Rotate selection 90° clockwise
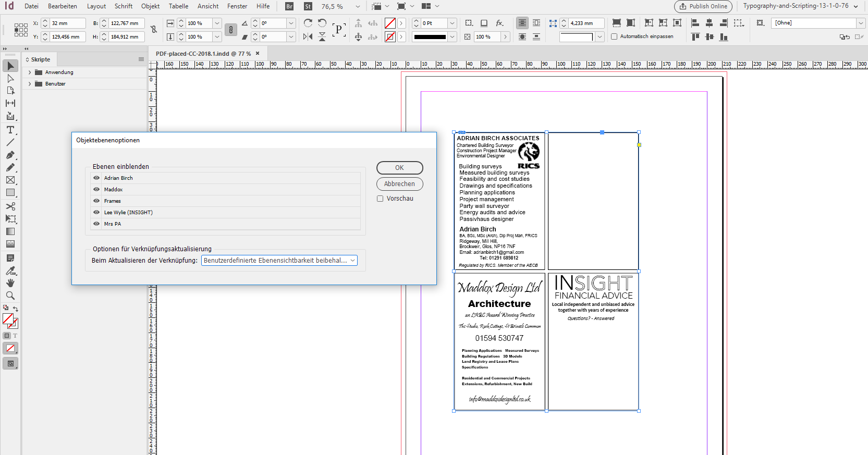Screen dimensions: 868x455 (308, 23)
